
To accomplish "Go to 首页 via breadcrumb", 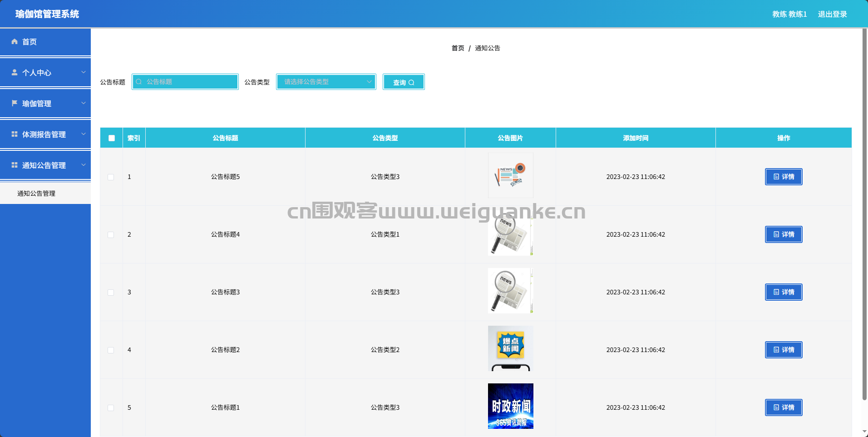I will pos(458,48).
